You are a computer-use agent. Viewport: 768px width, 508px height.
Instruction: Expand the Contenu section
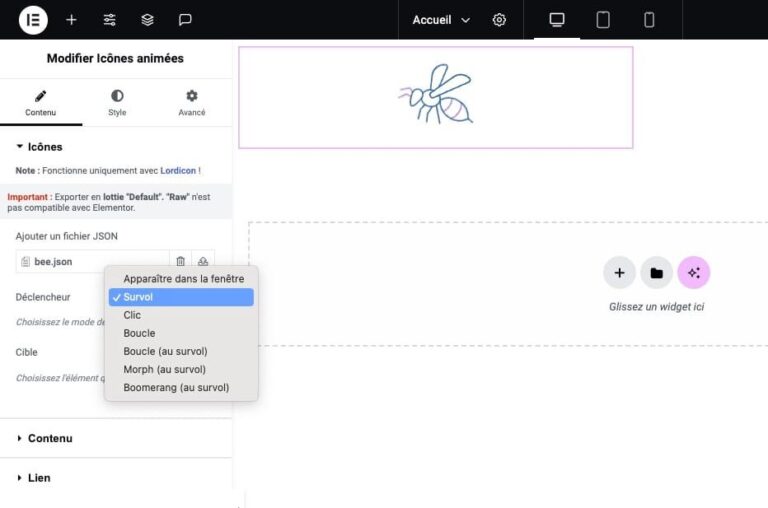click(116, 438)
